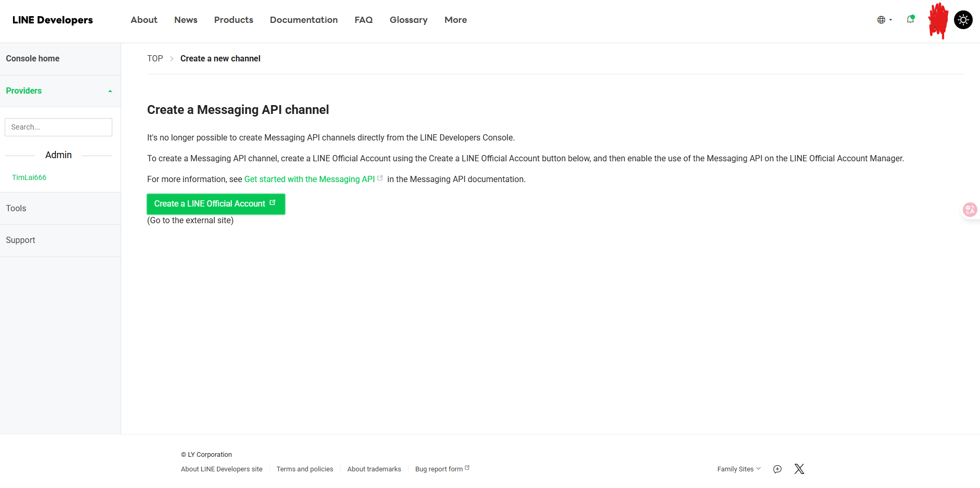
Task: Expand the Family Sites dropdown
Action: tap(738, 469)
